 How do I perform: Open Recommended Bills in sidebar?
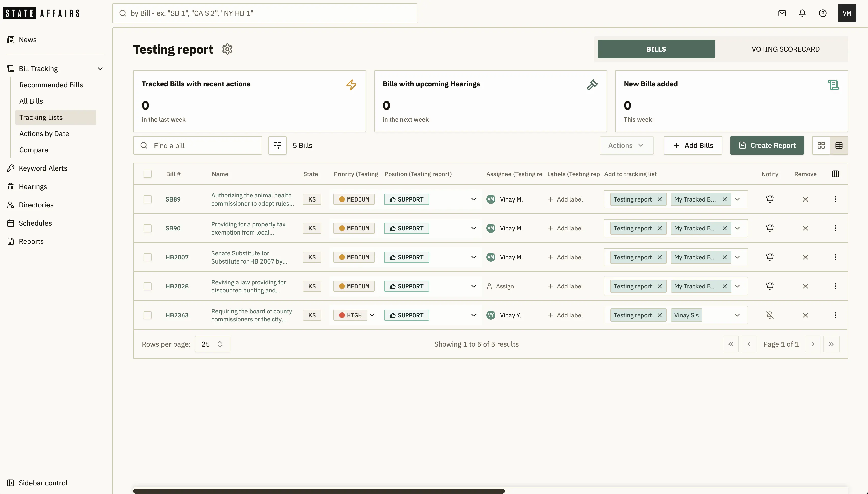[x=51, y=85]
